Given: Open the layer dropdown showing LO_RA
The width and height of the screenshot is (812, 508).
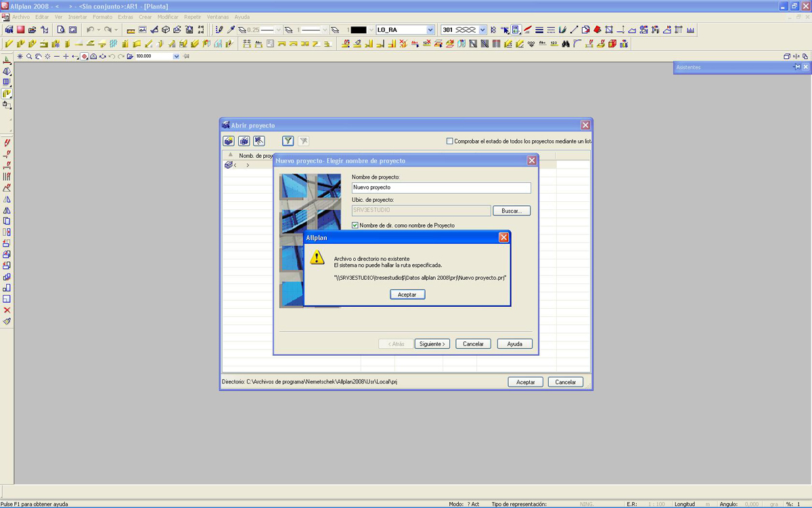Looking at the screenshot, I should [430, 30].
